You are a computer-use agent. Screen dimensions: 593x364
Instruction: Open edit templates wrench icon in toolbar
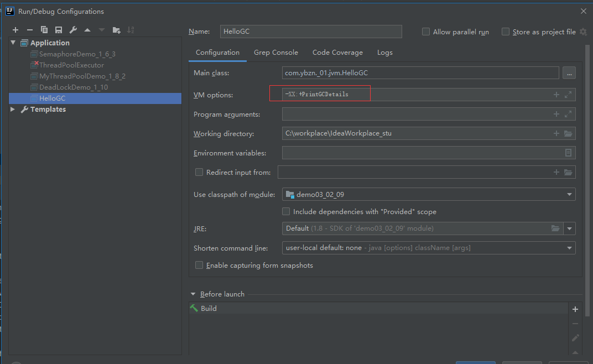73,30
